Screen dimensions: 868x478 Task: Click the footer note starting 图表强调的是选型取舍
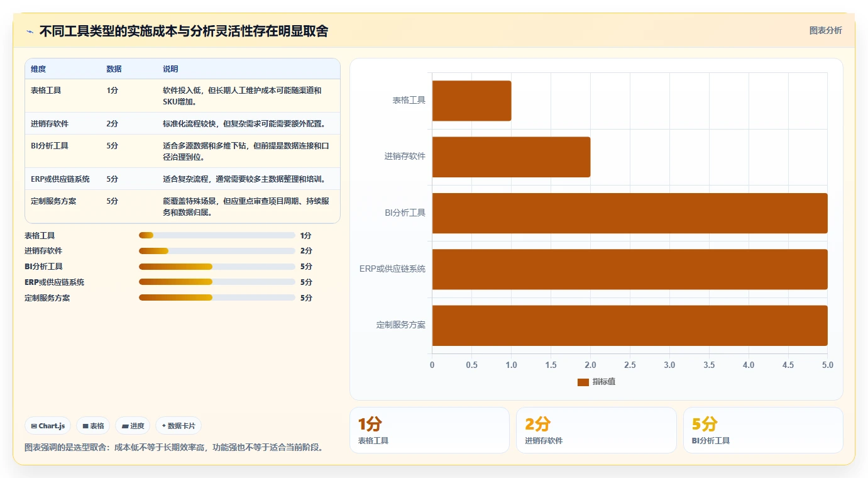(174, 448)
